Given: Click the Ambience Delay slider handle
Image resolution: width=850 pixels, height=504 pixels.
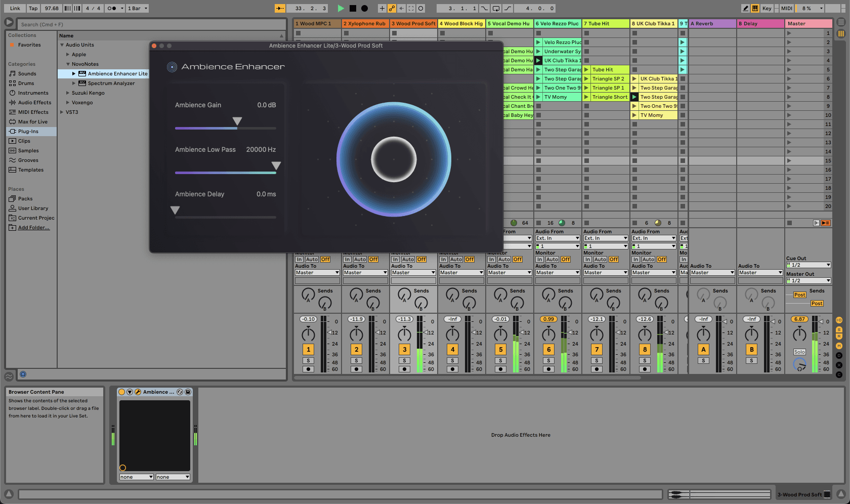Looking at the screenshot, I should [175, 210].
